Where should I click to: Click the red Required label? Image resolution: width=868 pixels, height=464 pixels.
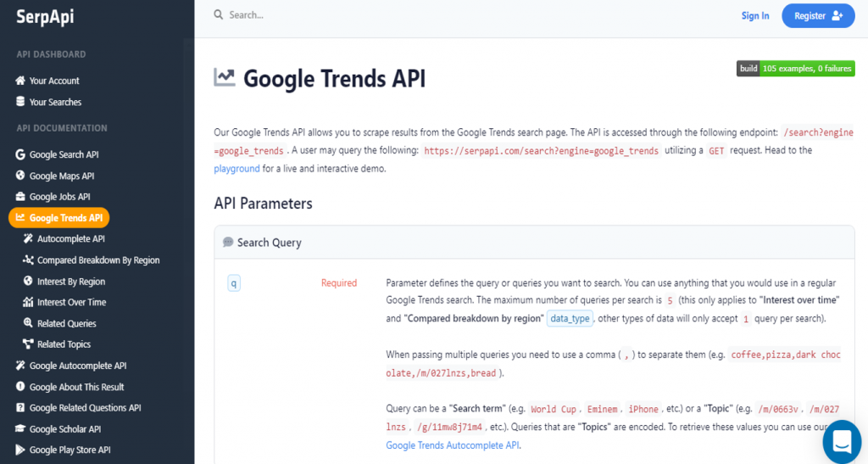point(339,283)
